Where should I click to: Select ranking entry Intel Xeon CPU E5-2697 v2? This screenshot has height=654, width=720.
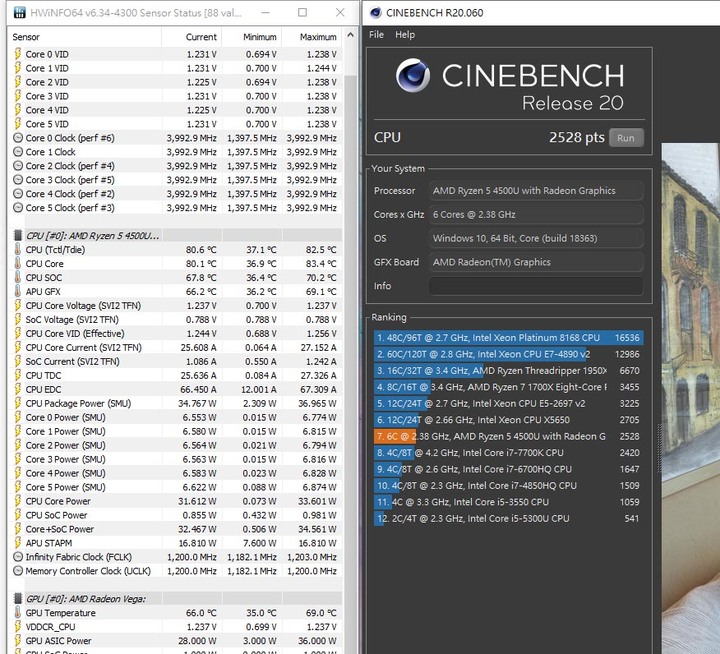coord(508,403)
